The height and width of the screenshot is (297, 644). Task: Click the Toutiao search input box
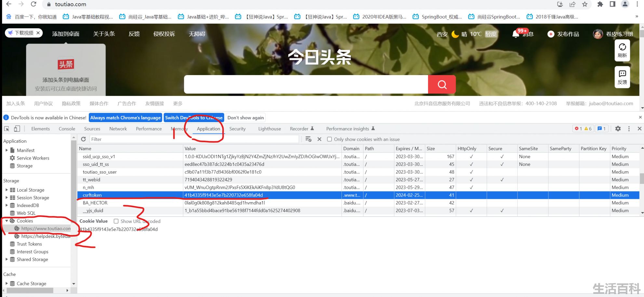click(x=306, y=84)
